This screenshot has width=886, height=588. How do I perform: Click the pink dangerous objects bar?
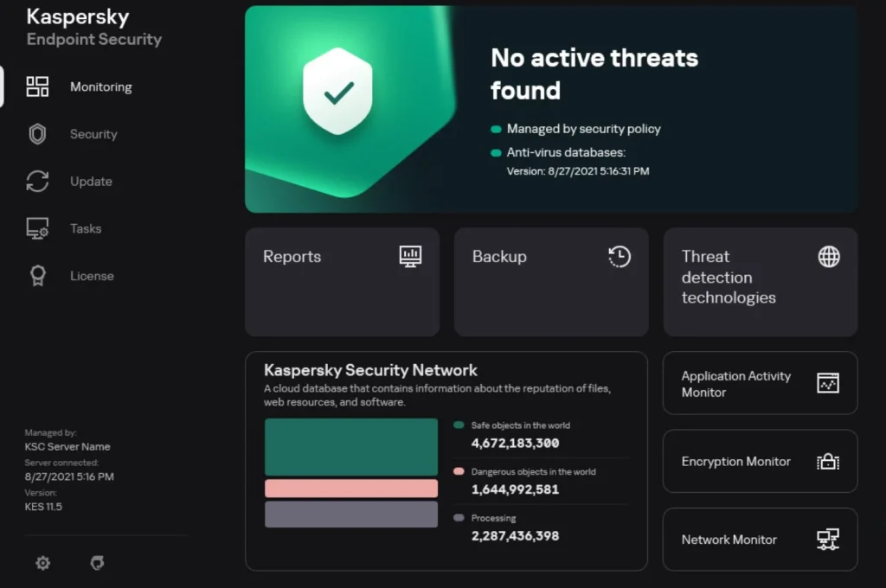351,489
